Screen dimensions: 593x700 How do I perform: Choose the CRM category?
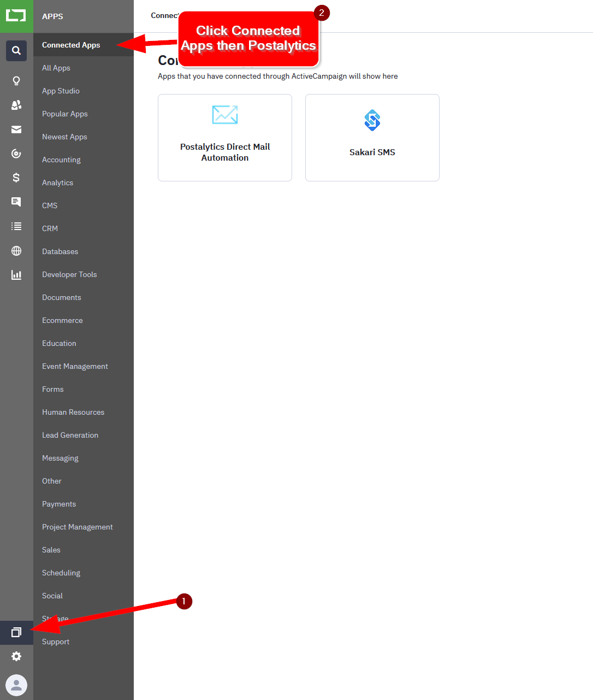pos(84,228)
